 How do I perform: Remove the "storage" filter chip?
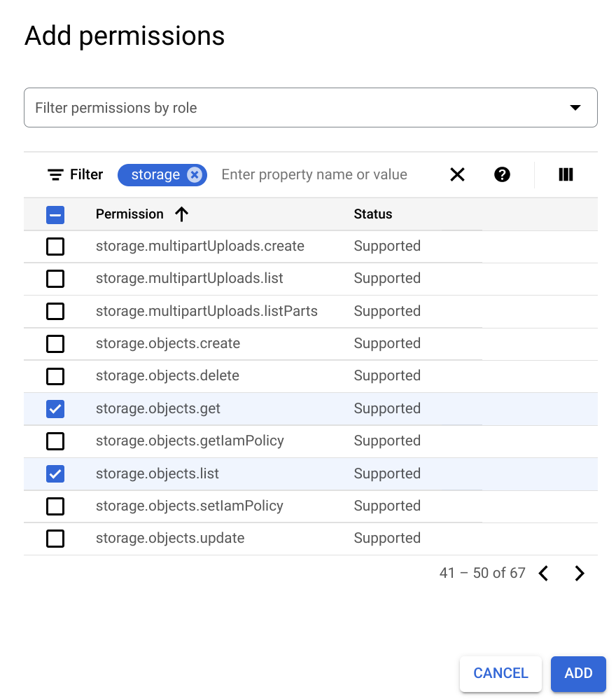194,174
